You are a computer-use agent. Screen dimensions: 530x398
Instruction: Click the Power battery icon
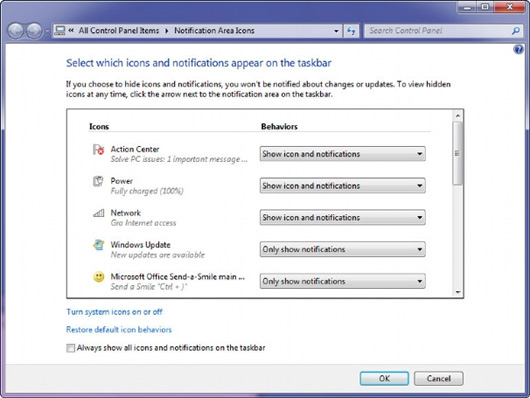[98, 181]
